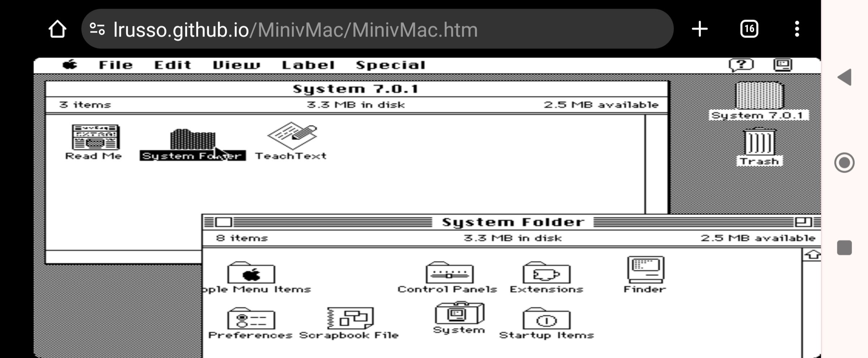Screen dimensions: 868x358
Task: Open the Balloon Help menu icon
Action: tap(741, 65)
